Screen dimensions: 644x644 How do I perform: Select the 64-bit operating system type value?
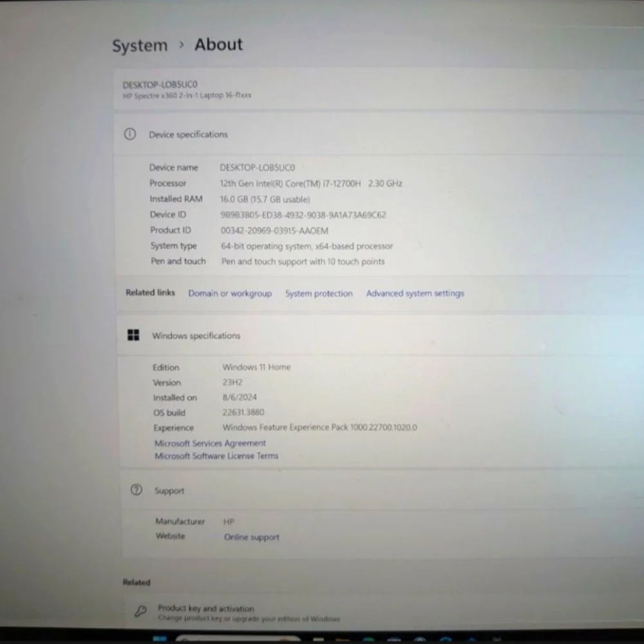coord(307,246)
